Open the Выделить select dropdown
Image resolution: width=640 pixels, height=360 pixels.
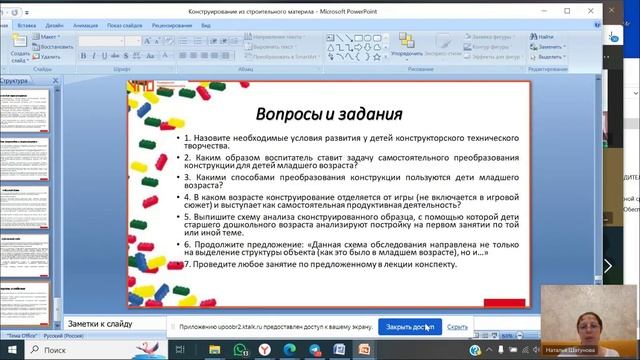(x=548, y=57)
